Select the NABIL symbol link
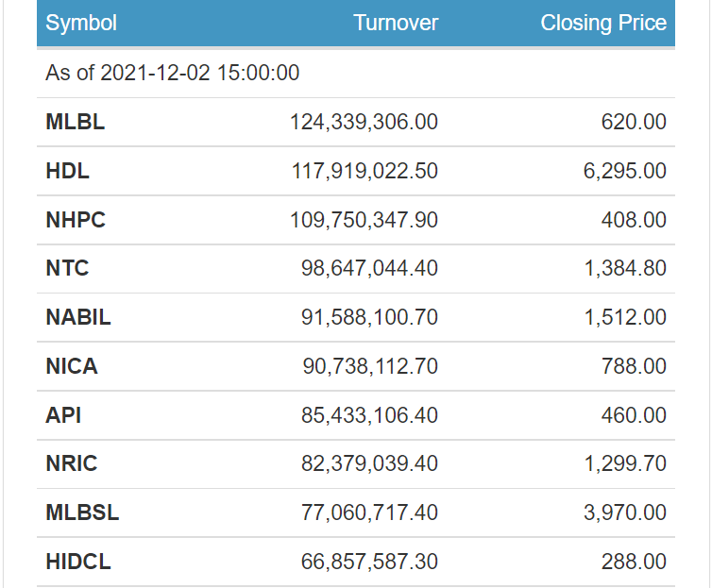Image resolution: width=712 pixels, height=588 pixels. (x=78, y=317)
